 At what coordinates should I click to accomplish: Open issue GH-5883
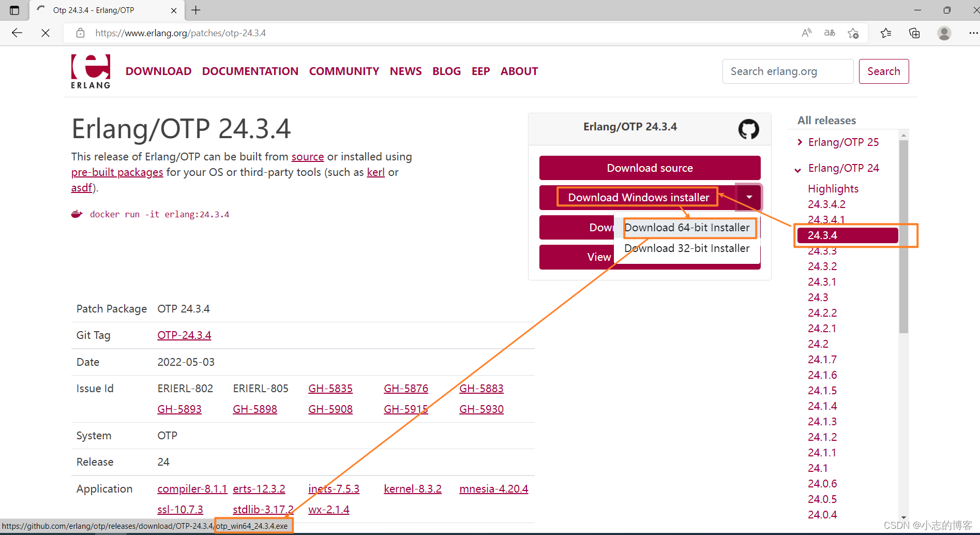tap(481, 389)
